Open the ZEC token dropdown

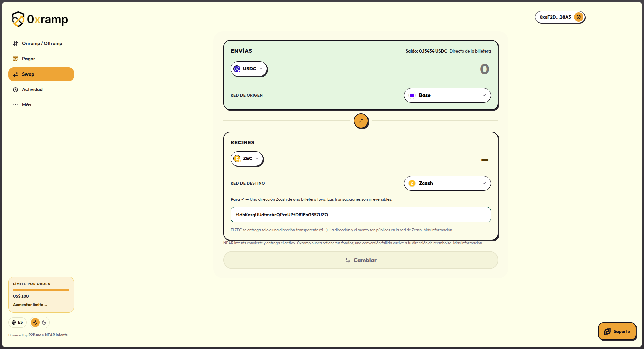(x=247, y=159)
